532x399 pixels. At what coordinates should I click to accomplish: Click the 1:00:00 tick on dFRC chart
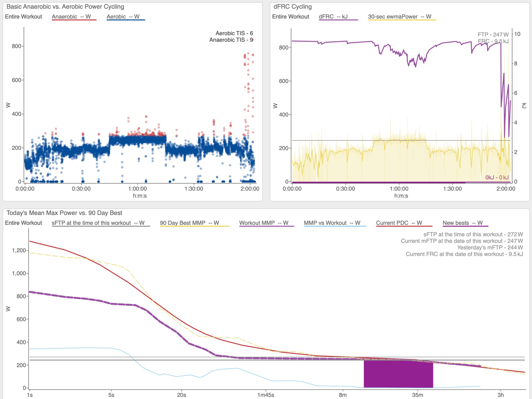click(x=399, y=189)
